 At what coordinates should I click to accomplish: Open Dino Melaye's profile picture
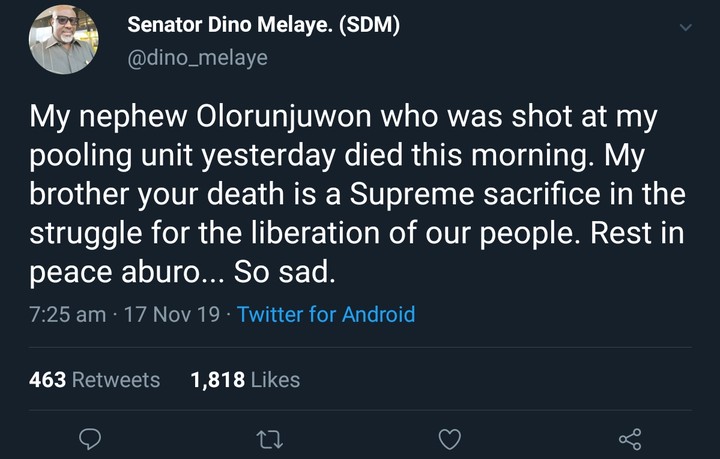click(64, 40)
